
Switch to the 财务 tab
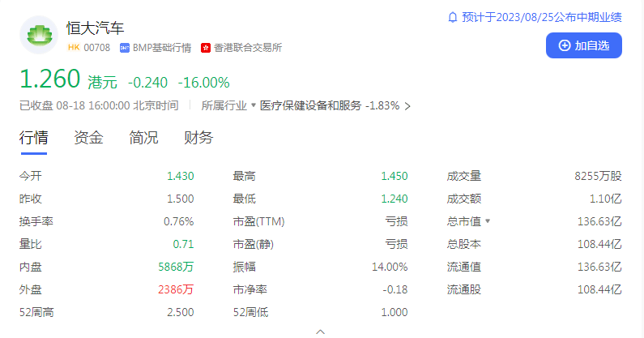198,137
